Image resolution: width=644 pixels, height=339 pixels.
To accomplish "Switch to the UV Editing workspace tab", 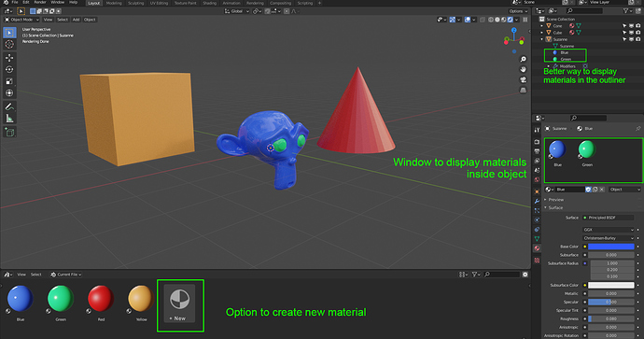I will [x=159, y=3].
